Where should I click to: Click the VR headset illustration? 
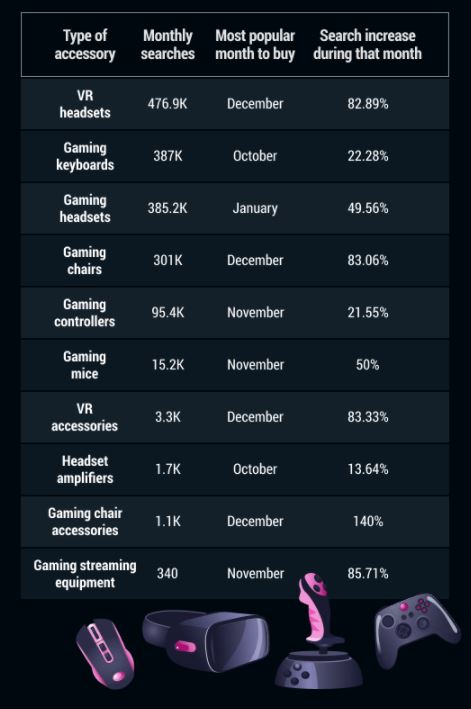[206, 640]
